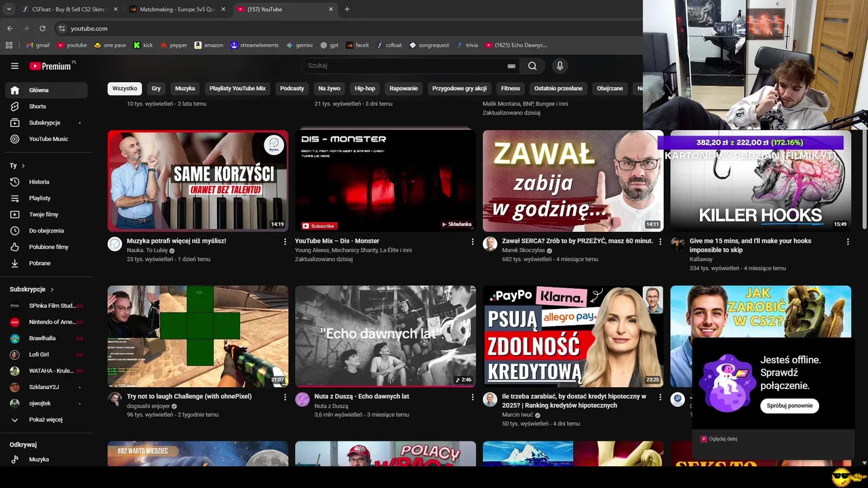Open KILLER HOOKS video thumbnail

tap(761, 181)
